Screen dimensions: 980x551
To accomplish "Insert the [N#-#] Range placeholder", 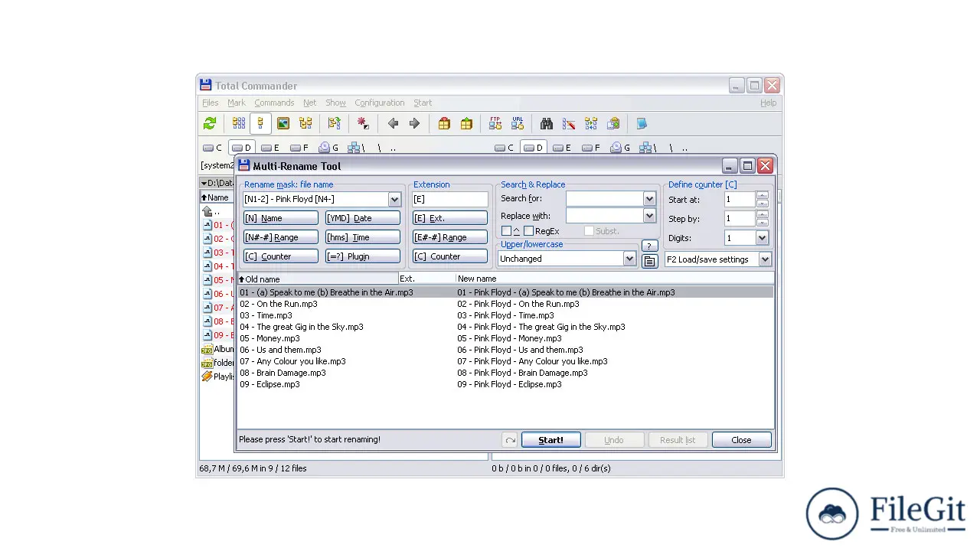I will [x=281, y=237].
